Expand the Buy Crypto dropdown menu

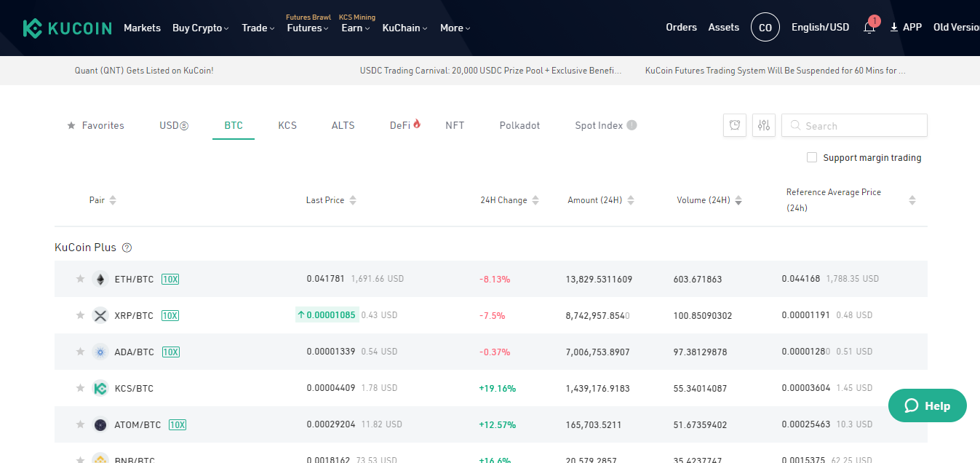coord(200,28)
